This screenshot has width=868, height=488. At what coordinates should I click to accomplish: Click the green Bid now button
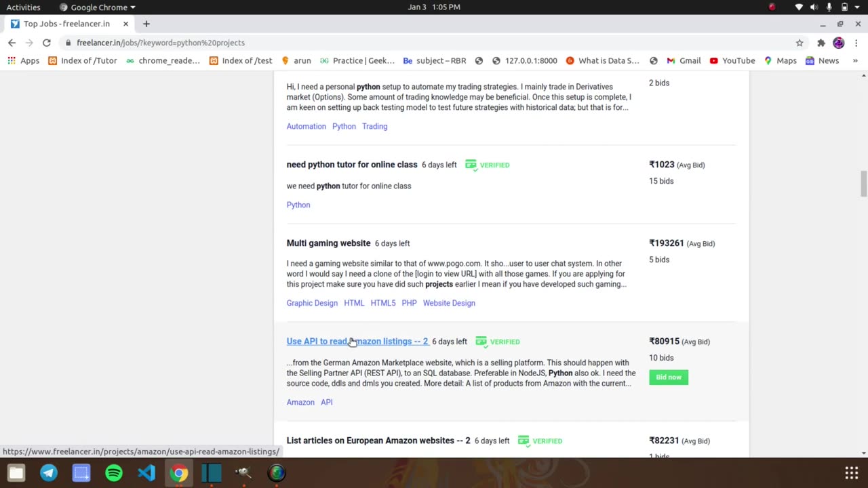coord(669,378)
